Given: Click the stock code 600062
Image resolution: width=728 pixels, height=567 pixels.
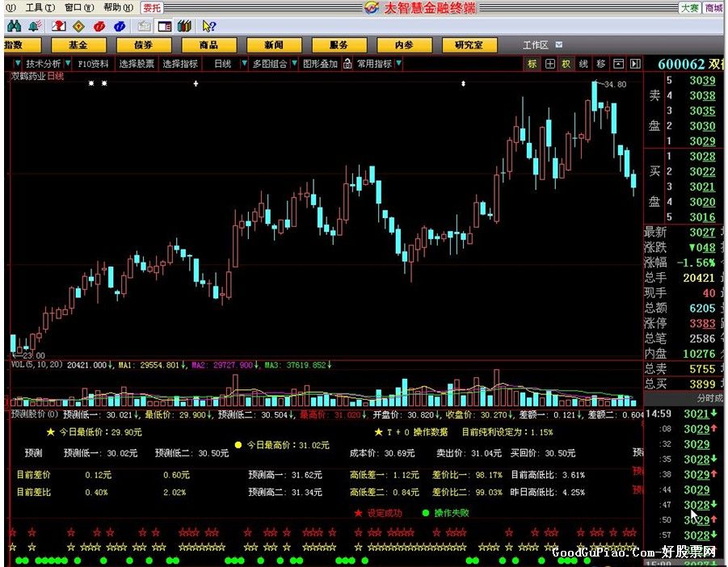Looking at the screenshot, I should pos(681,64).
